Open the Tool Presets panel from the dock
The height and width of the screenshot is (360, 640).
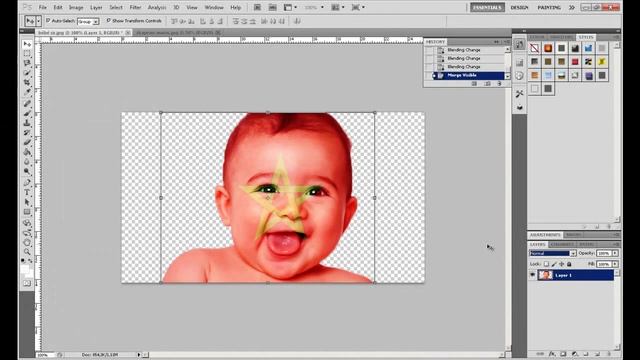(x=519, y=94)
